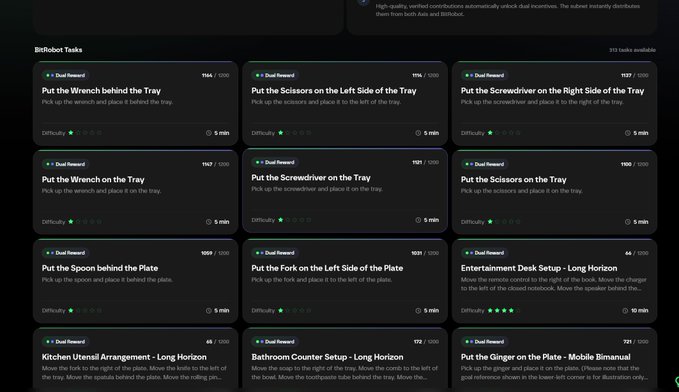This screenshot has height=392, width=679.
Task: Click the 1147 / 1200 counter on Wrench on Tray
Action: click(215, 164)
